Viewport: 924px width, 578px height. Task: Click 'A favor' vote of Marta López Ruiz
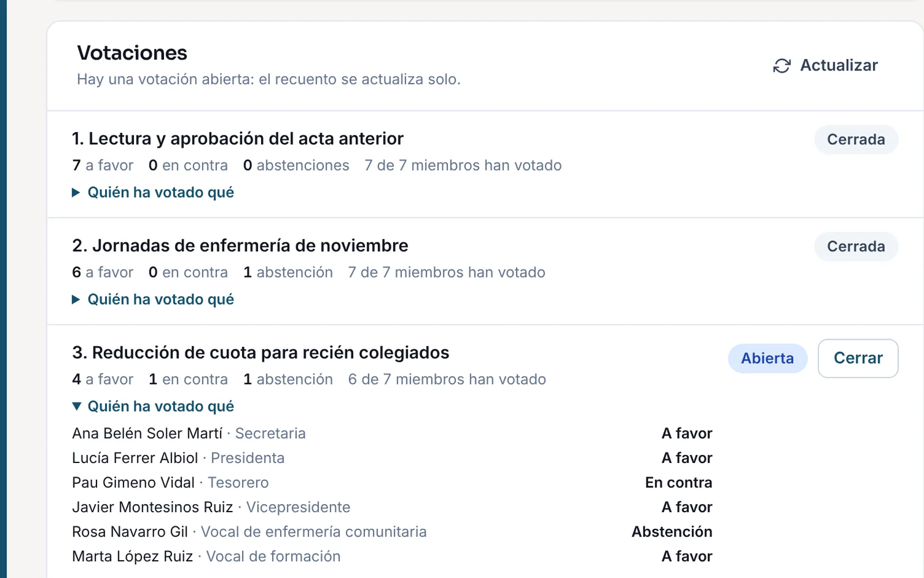[x=687, y=556]
